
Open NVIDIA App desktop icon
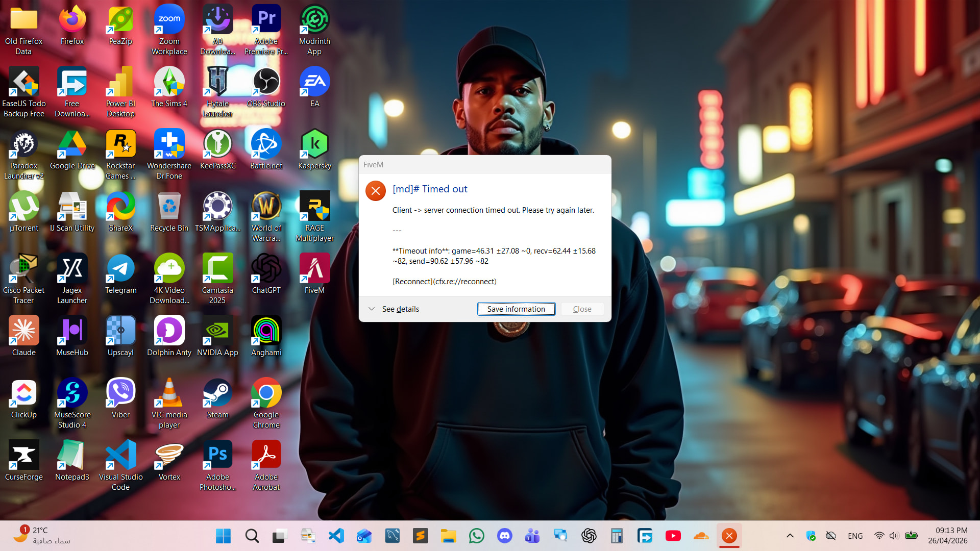[217, 336]
